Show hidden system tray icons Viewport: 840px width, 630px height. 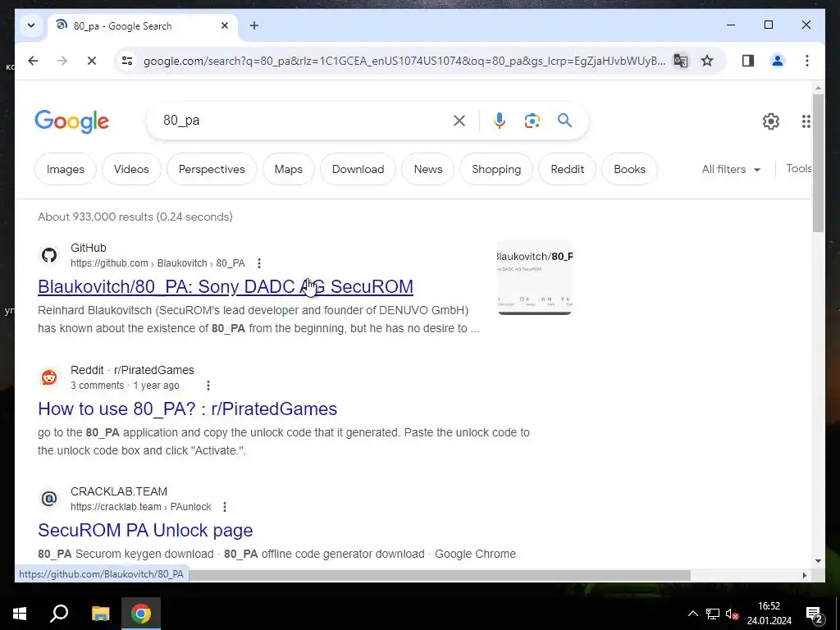click(692, 614)
